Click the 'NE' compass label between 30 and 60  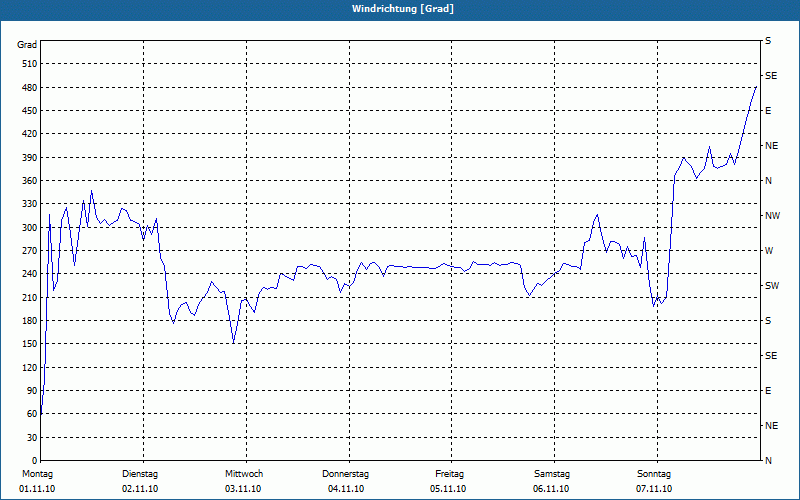[771, 426]
